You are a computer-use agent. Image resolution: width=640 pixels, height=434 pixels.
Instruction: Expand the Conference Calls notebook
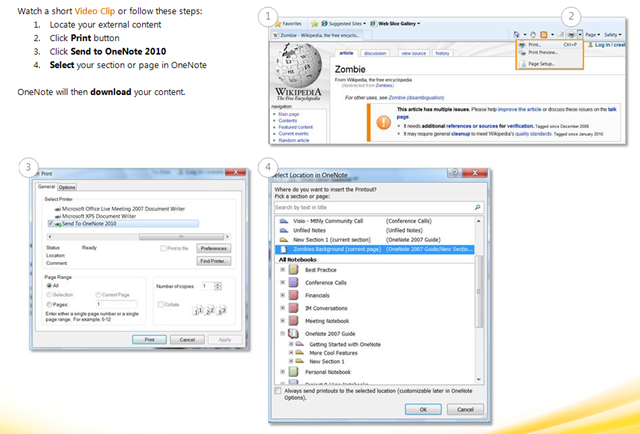(x=283, y=283)
